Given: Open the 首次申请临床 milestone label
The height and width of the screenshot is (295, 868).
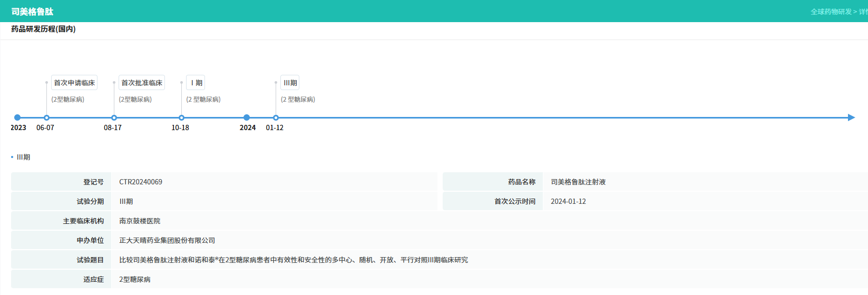Looking at the screenshot, I should tap(74, 83).
